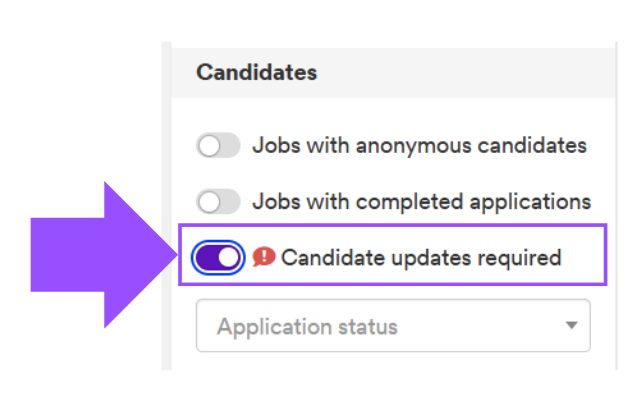Open the Application status dropdown
The image size is (638, 394).
pos(393,326)
